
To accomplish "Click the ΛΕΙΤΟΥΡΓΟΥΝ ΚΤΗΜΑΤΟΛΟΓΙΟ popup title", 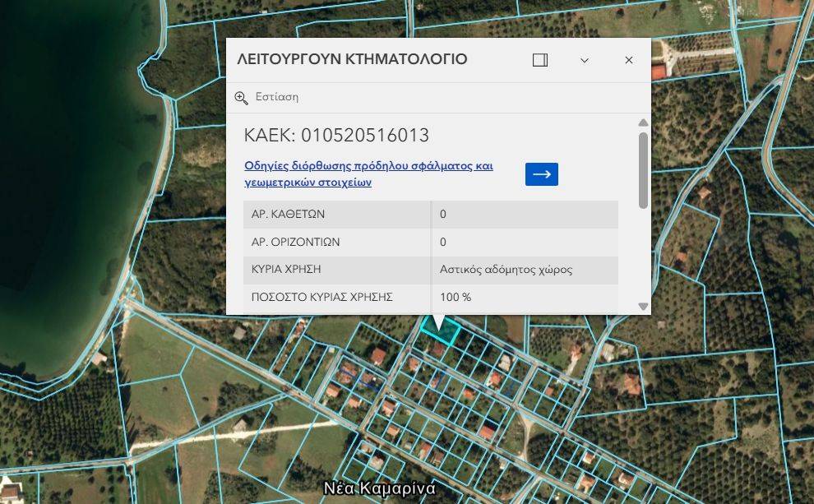I will (352, 60).
